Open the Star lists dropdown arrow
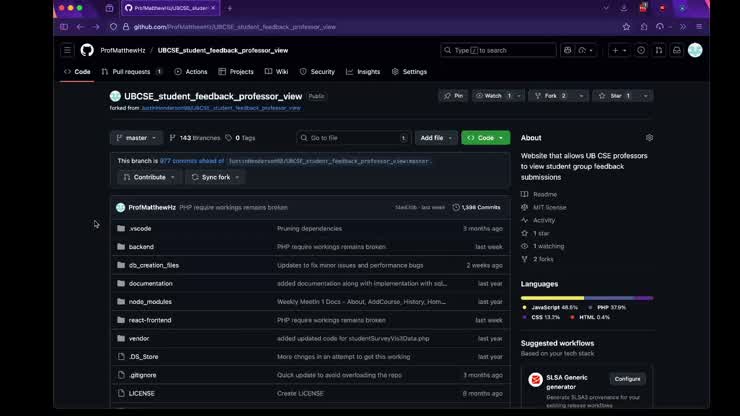 tap(646, 96)
